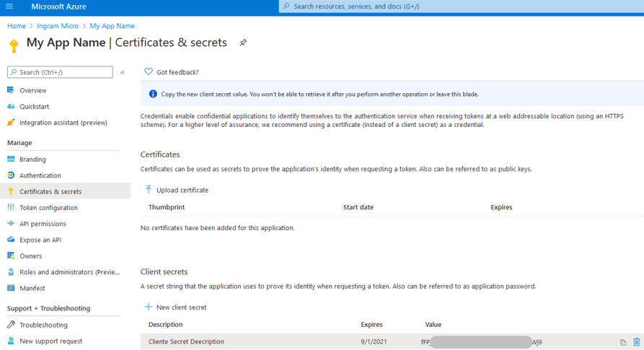Click the certificates Expires column header
The height and width of the screenshot is (350, 644).
point(501,207)
